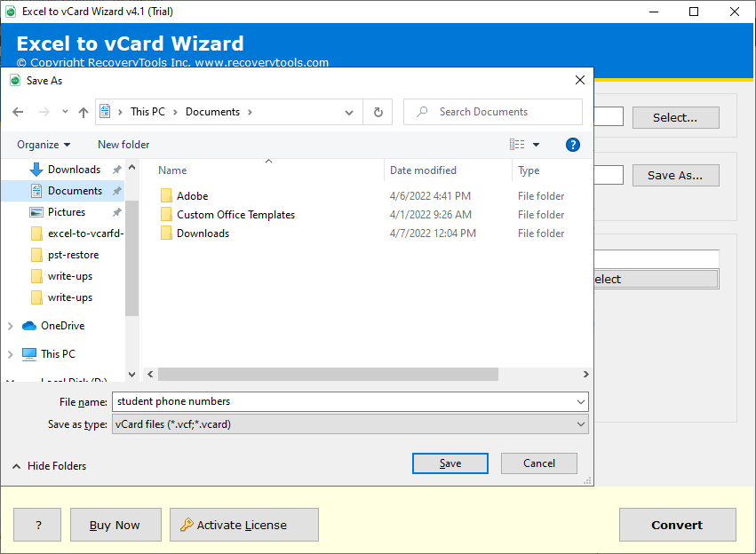Open Help with the blue question icon

pyautogui.click(x=572, y=145)
